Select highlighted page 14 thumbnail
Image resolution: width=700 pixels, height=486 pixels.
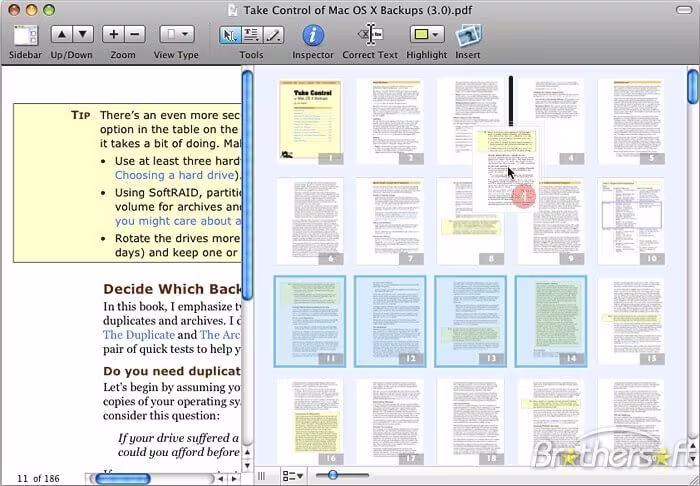551,321
